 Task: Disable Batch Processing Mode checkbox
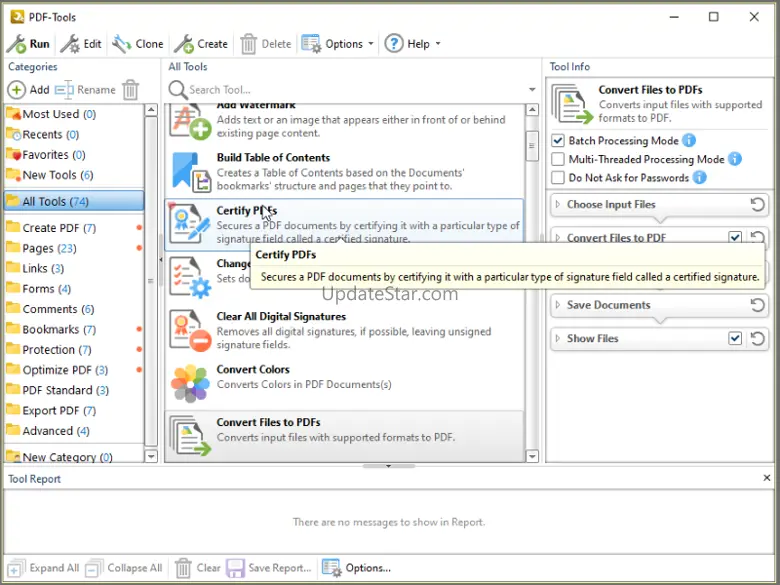[x=559, y=141]
